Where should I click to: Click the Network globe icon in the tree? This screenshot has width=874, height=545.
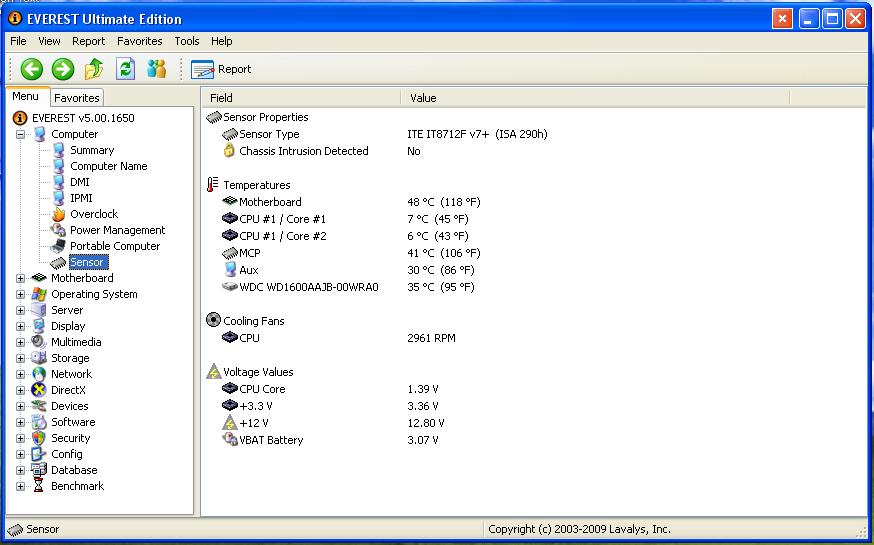[39, 374]
